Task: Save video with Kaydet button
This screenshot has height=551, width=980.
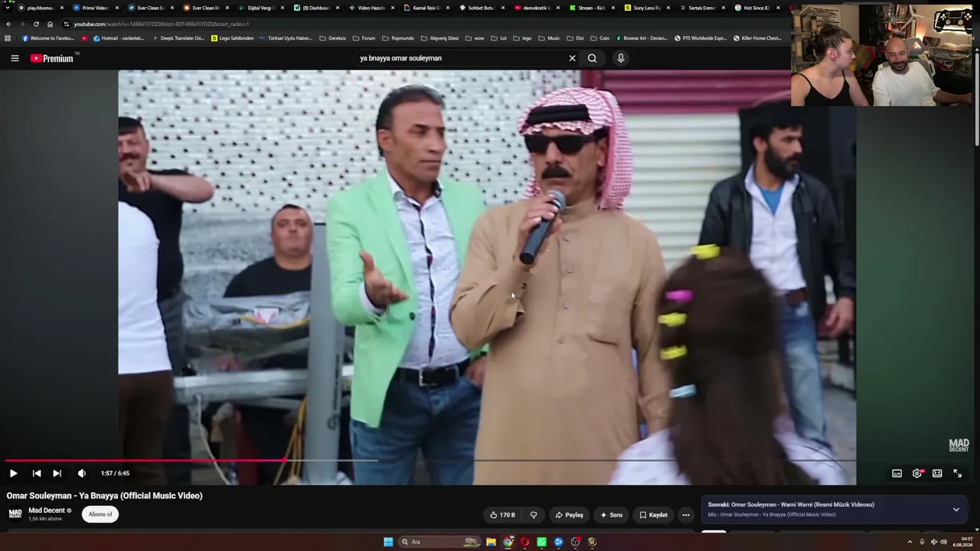Action: click(653, 515)
